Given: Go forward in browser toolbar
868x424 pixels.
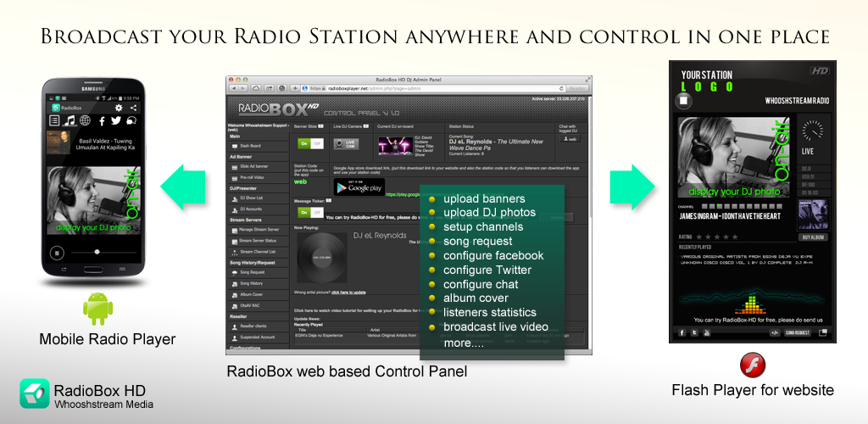Looking at the screenshot, I should coord(242,88).
